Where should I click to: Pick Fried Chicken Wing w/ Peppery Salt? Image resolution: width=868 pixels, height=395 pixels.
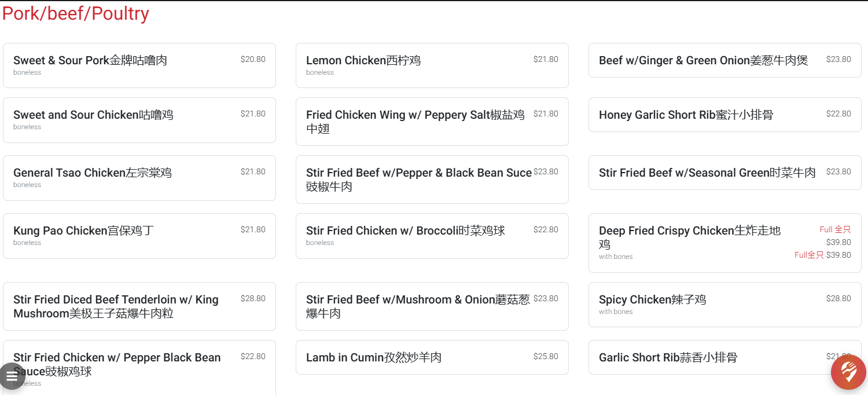coord(432,122)
